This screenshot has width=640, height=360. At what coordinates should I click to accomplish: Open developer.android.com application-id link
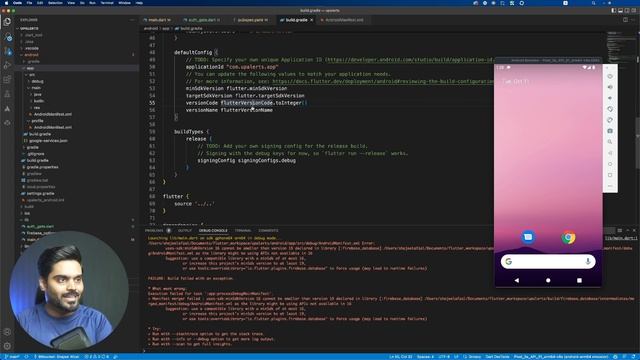click(x=410, y=60)
